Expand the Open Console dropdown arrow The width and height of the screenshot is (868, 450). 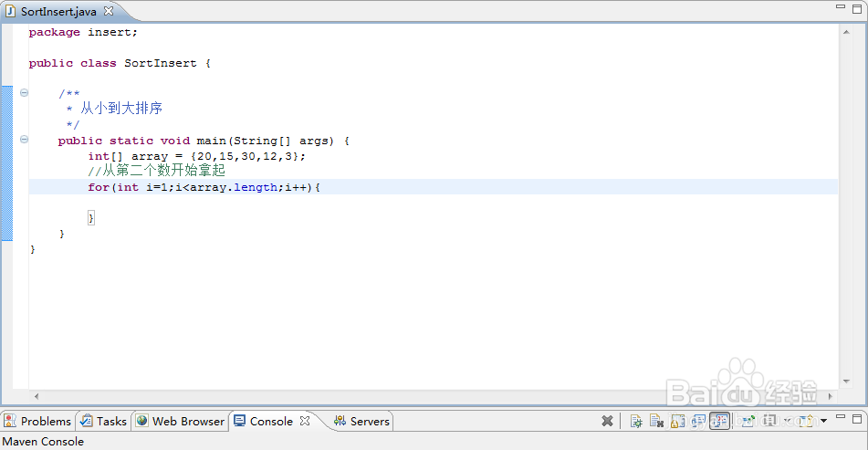click(823, 421)
